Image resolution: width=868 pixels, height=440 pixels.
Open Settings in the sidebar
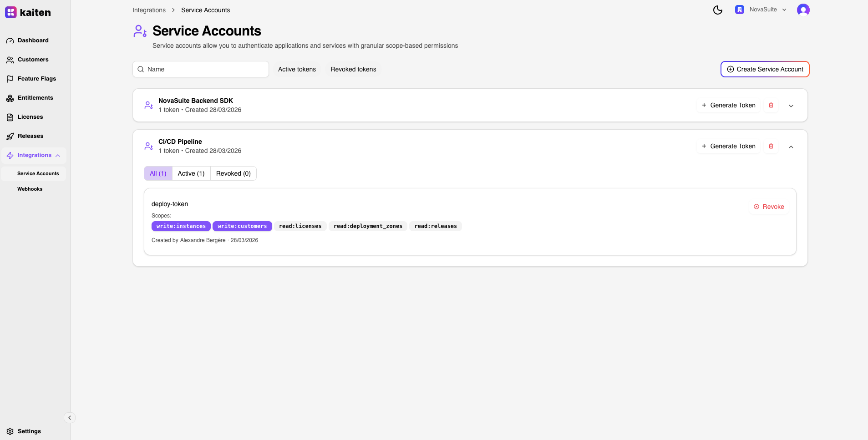point(29,431)
